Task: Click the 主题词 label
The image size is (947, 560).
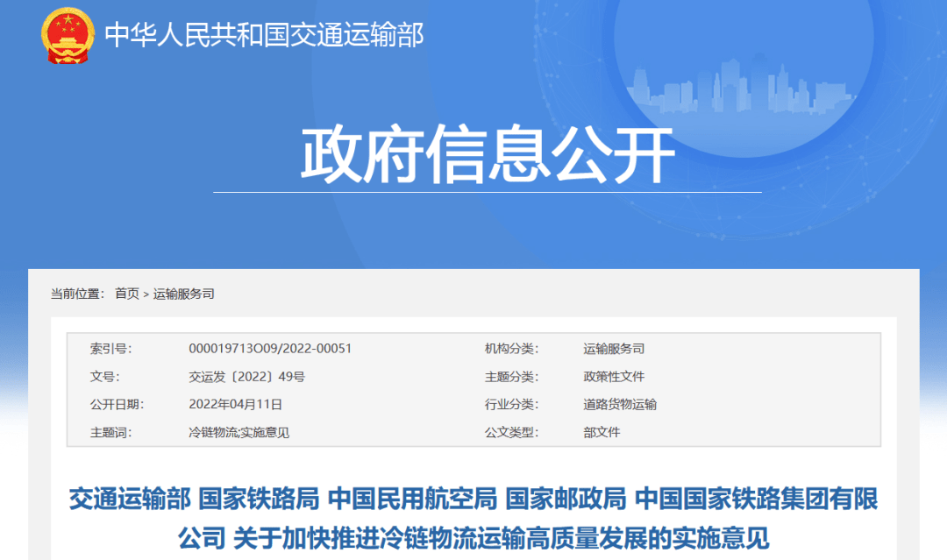Action: (x=110, y=433)
